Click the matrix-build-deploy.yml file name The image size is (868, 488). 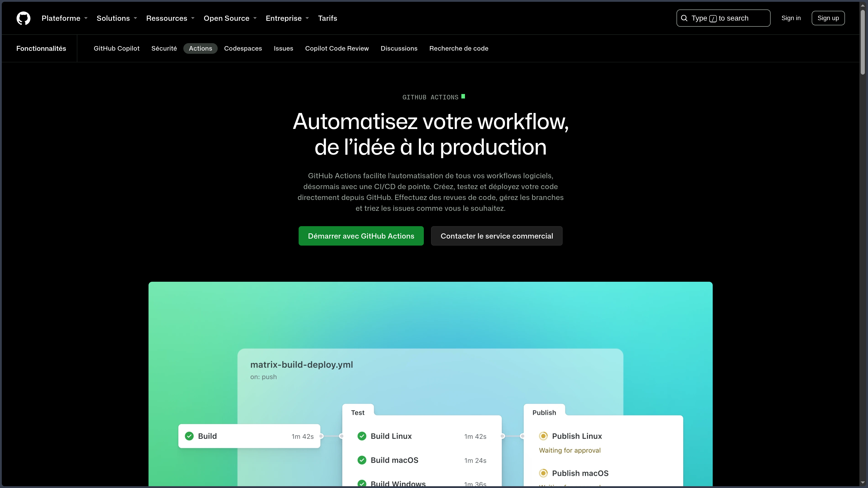click(302, 365)
